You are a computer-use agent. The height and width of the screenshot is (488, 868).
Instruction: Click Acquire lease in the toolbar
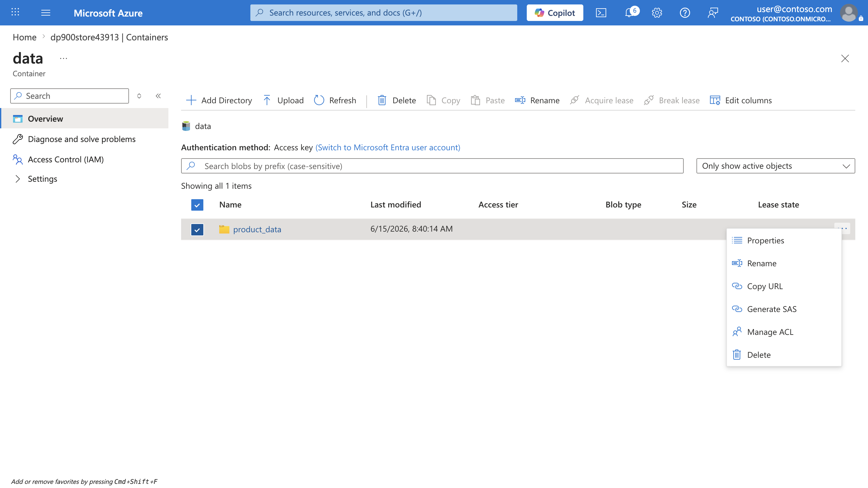coord(601,100)
